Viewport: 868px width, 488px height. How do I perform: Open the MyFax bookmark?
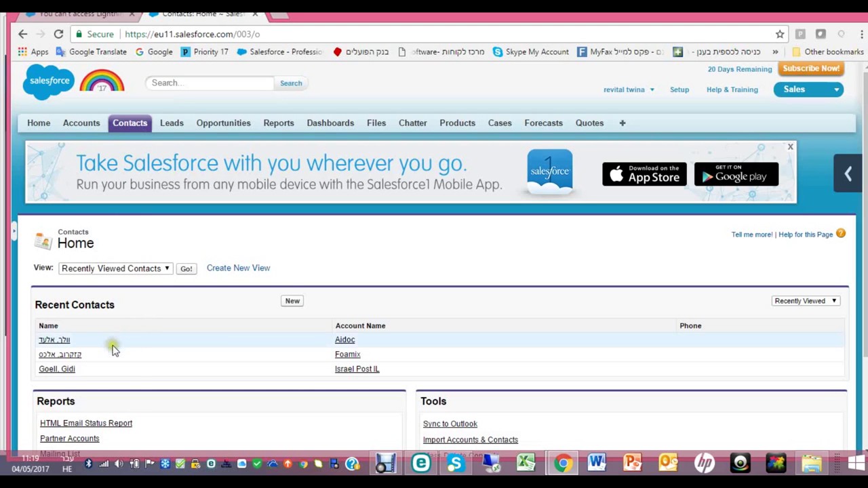click(620, 52)
